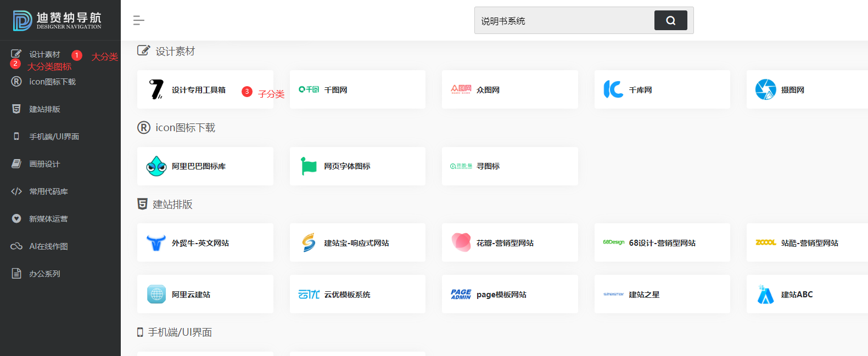Open the page模板网站 link
The image size is (868, 356).
pyautogui.click(x=501, y=295)
